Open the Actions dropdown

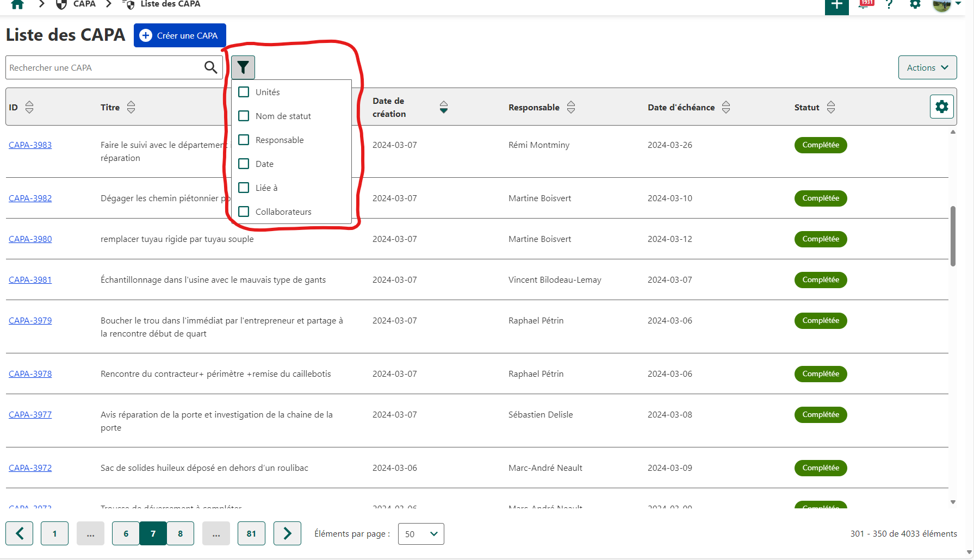click(x=927, y=67)
